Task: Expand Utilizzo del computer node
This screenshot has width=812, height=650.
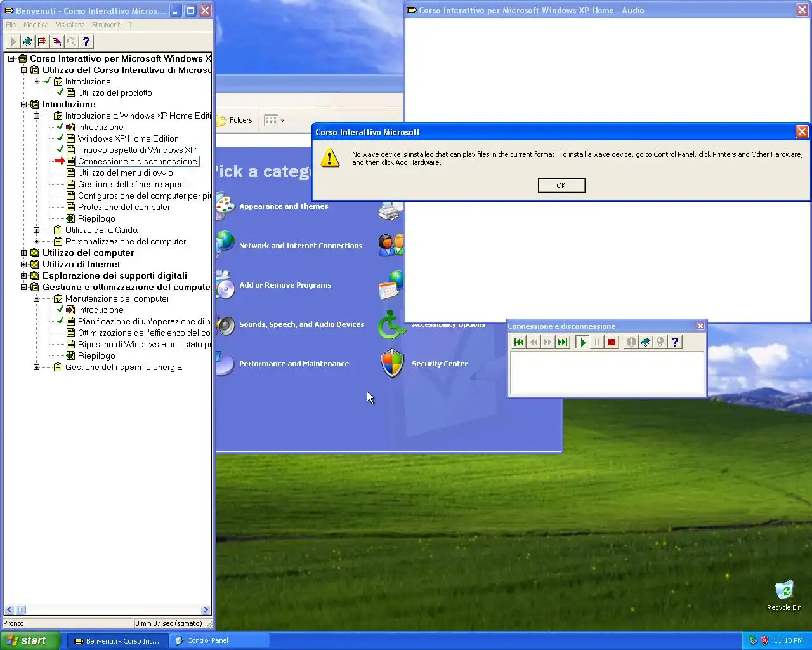Action: point(23,253)
